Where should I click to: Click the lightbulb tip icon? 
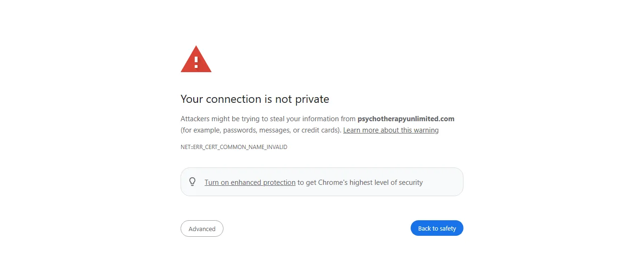tap(192, 182)
